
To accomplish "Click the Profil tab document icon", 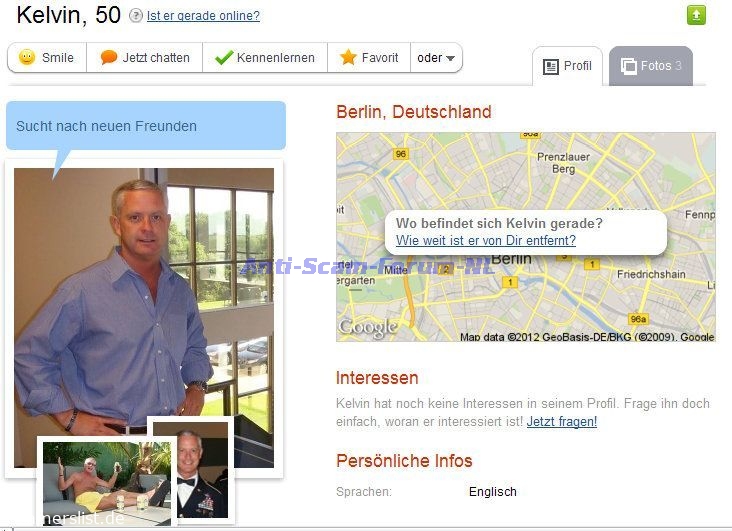I will coord(551,67).
